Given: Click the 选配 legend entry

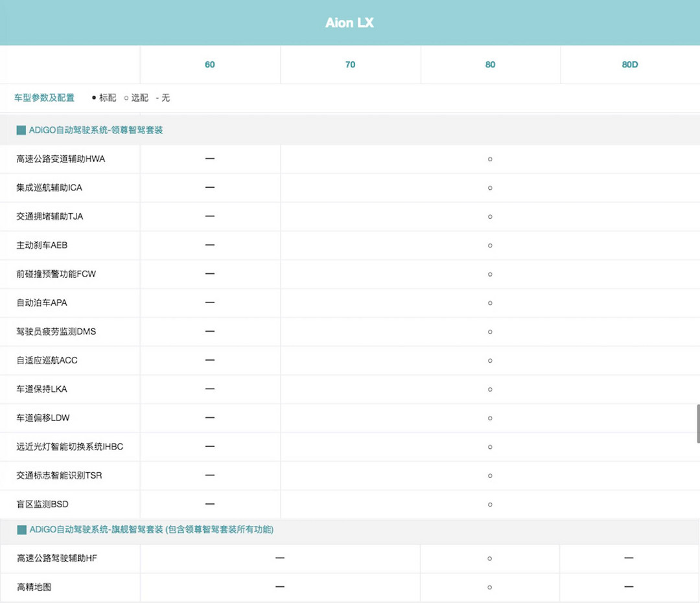Looking at the screenshot, I should 136,98.
